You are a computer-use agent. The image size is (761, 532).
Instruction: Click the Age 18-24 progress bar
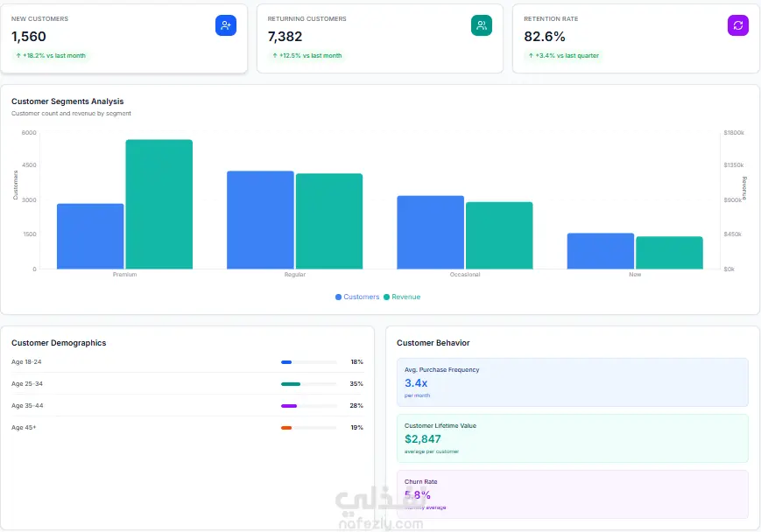point(308,362)
